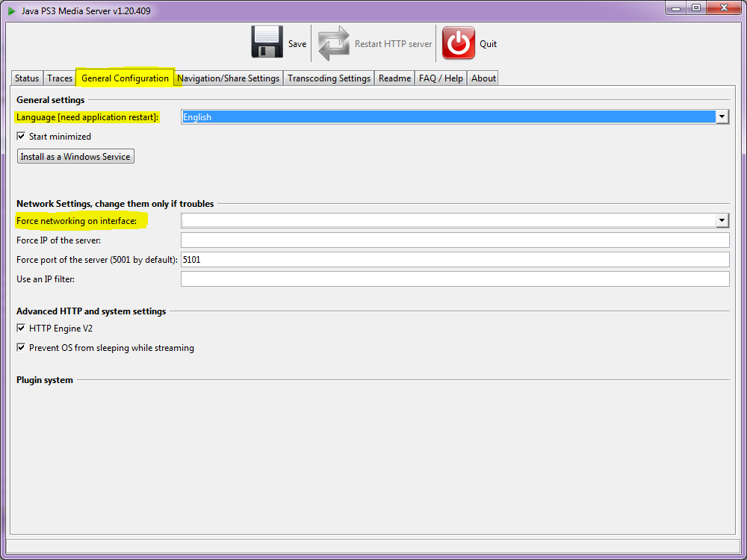Switch to the Status tab
This screenshot has width=747, height=560.
click(x=27, y=78)
